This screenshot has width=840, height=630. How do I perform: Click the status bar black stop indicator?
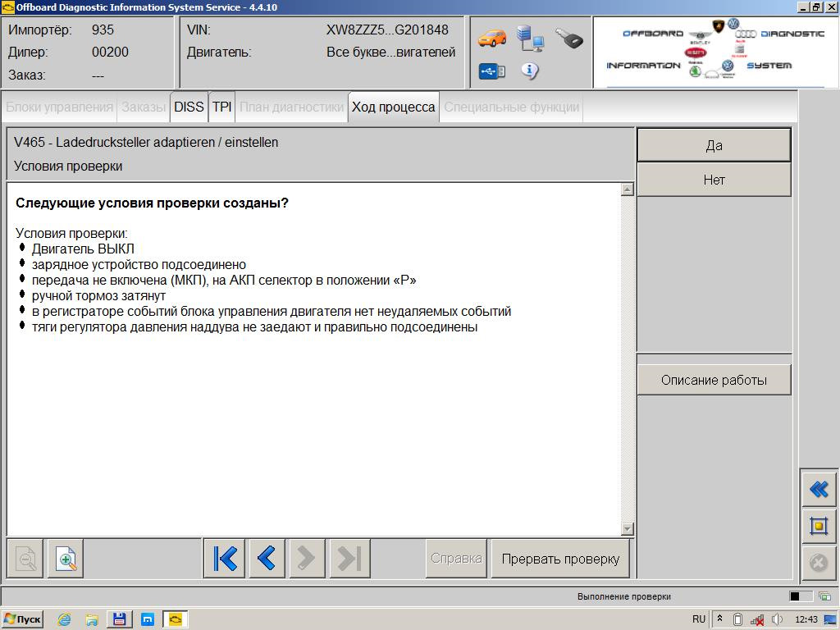click(x=795, y=596)
